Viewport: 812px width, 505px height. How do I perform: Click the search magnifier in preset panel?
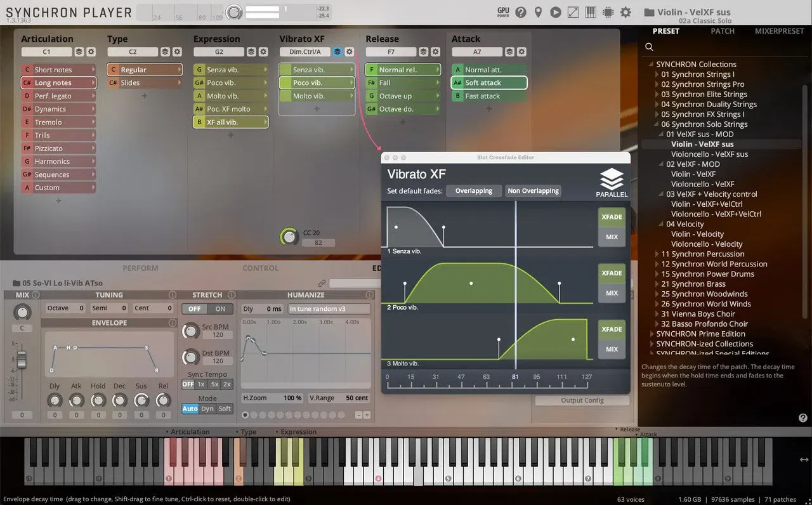click(x=649, y=46)
